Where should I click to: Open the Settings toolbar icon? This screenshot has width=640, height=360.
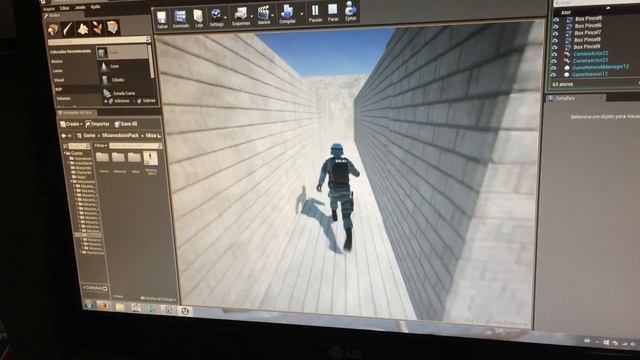[x=216, y=18]
